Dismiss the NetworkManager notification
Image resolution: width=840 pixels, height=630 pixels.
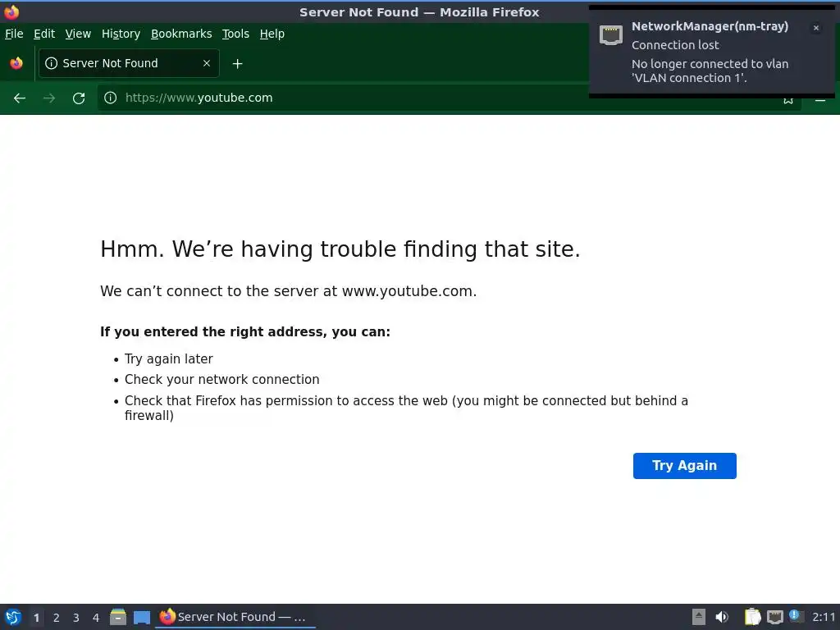coord(816,28)
